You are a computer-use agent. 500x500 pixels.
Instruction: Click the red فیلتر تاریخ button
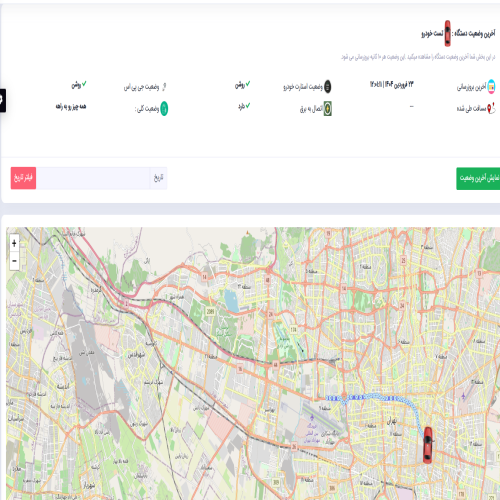(x=23, y=178)
